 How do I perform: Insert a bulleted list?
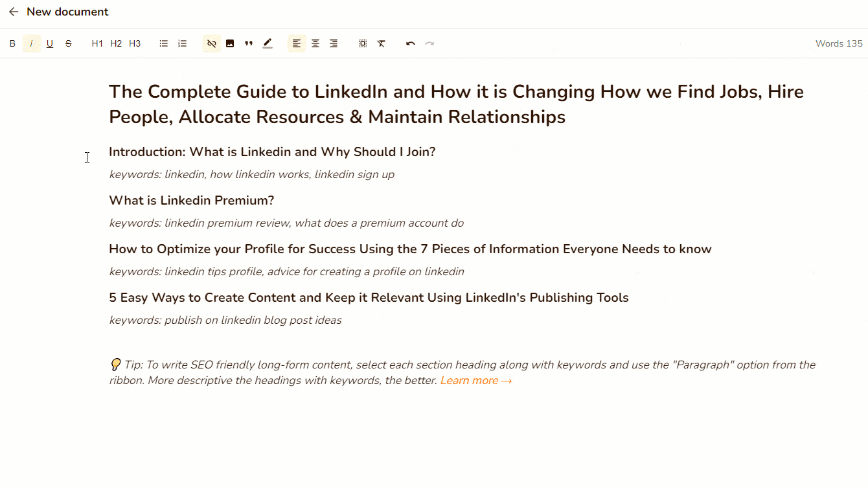coord(164,43)
